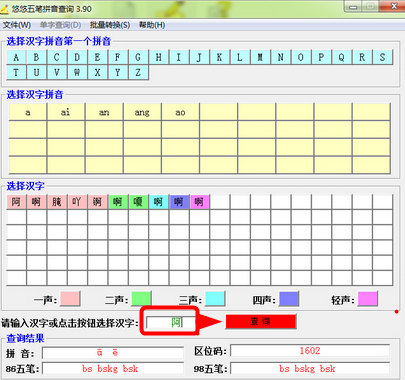
Task: Click the red 查询 query button
Action: tap(261, 322)
